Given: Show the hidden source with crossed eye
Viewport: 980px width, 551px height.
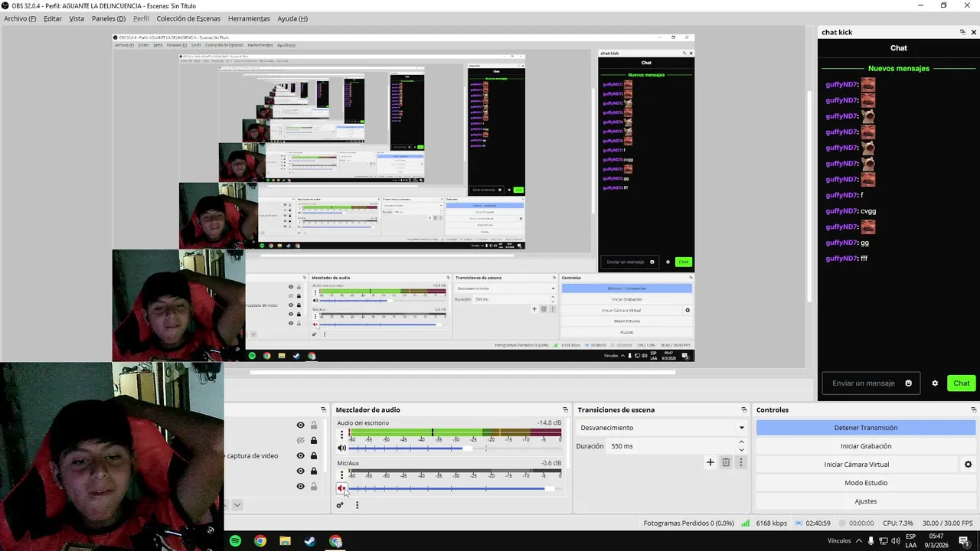Looking at the screenshot, I should tap(300, 441).
